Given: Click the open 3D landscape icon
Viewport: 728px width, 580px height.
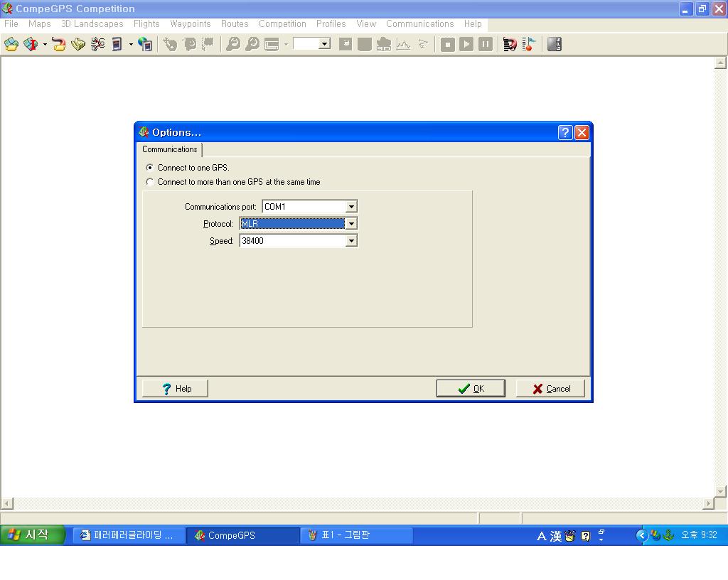Looking at the screenshot, I should 78,44.
